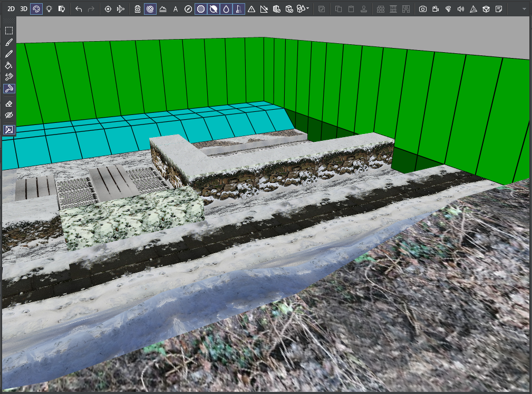The image size is (532, 394).
Task: Click the speaker sound icon
Action: coord(460,9)
